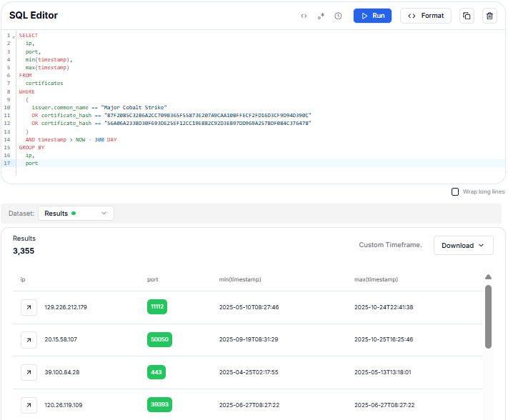Click the max(timestamp) column header
The width and height of the screenshot is (508, 420).
[376, 279]
